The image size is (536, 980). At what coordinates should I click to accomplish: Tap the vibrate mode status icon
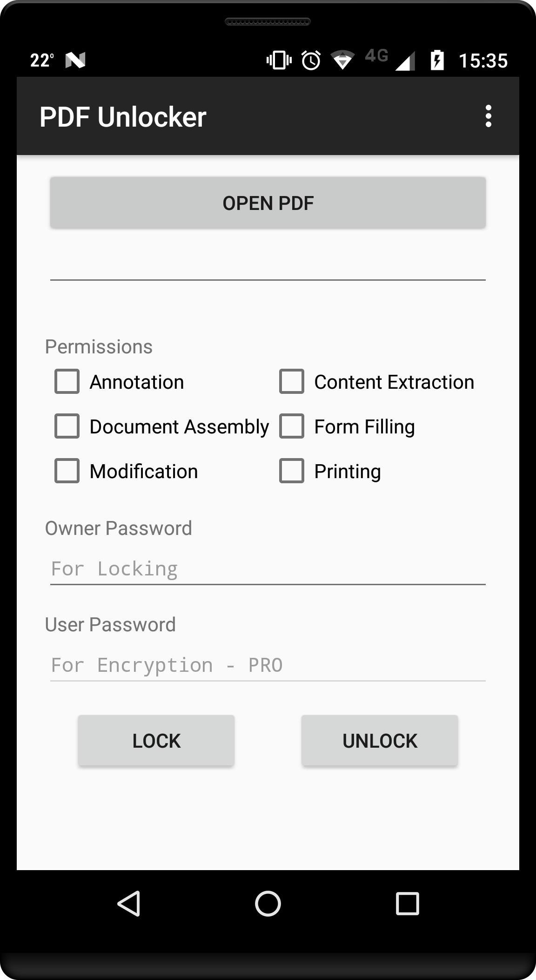click(x=279, y=60)
